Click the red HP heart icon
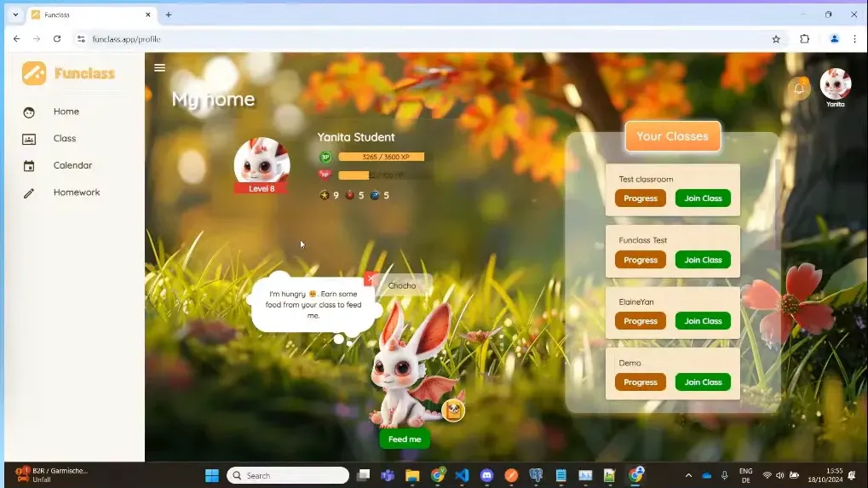This screenshot has width=868, height=488. point(325,175)
